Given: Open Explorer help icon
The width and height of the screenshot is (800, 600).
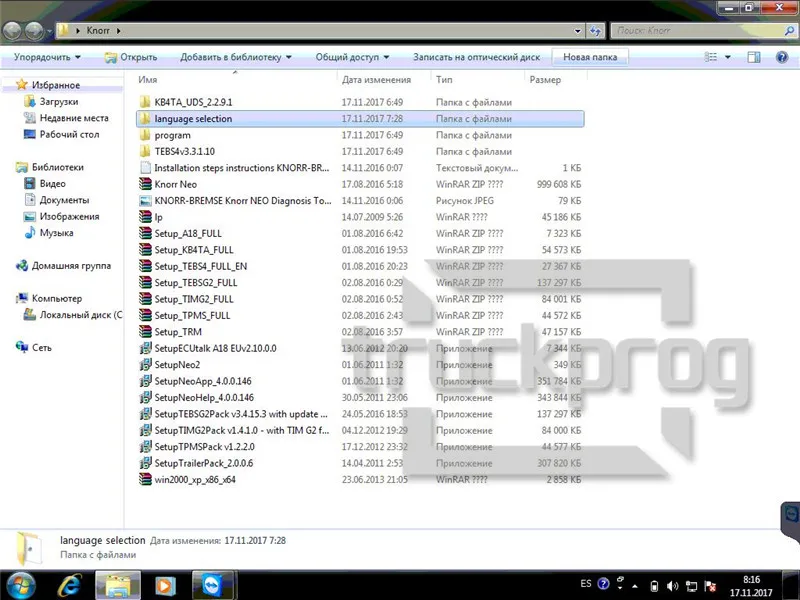Looking at the screenshot, I should [x=782, y=57].
